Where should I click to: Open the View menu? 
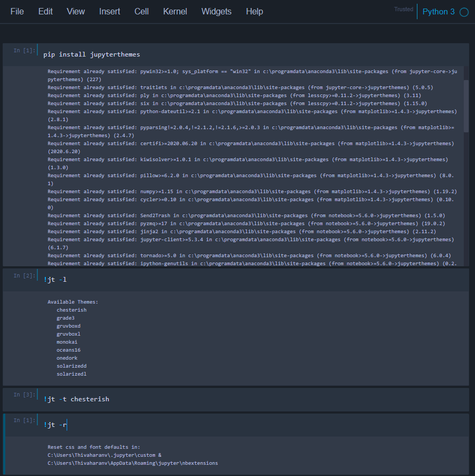click(x=76, y=11)
